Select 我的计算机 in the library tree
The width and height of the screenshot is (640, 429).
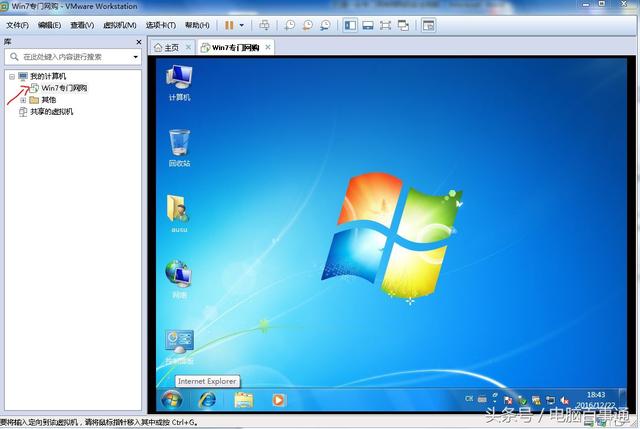coord(42,76)
